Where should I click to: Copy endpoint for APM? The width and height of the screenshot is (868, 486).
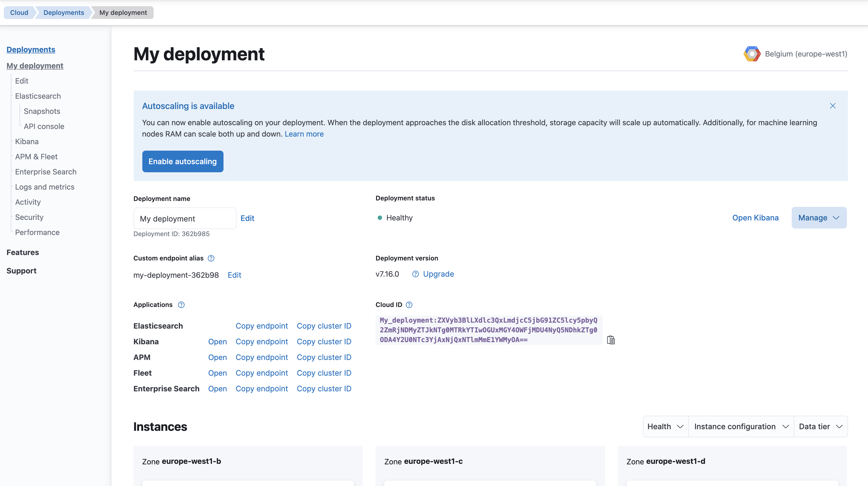pyautogui.click(x=261, y=357)
